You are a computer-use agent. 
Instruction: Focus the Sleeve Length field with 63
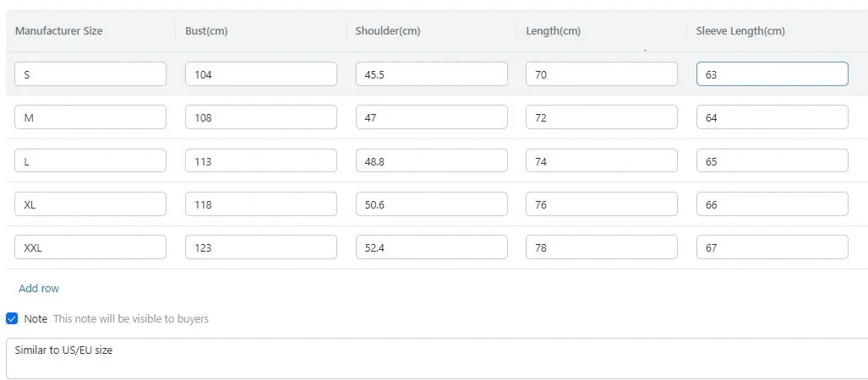tap(772, 74)
